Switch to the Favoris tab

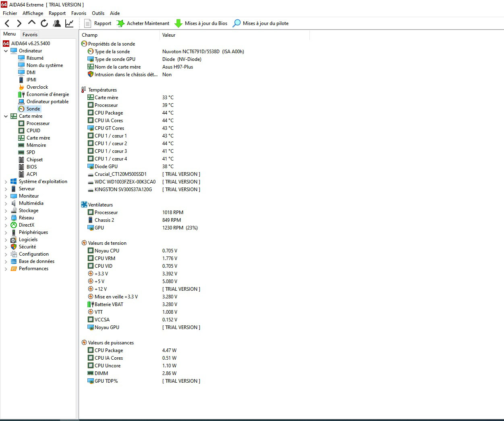(x=30, y=35)
